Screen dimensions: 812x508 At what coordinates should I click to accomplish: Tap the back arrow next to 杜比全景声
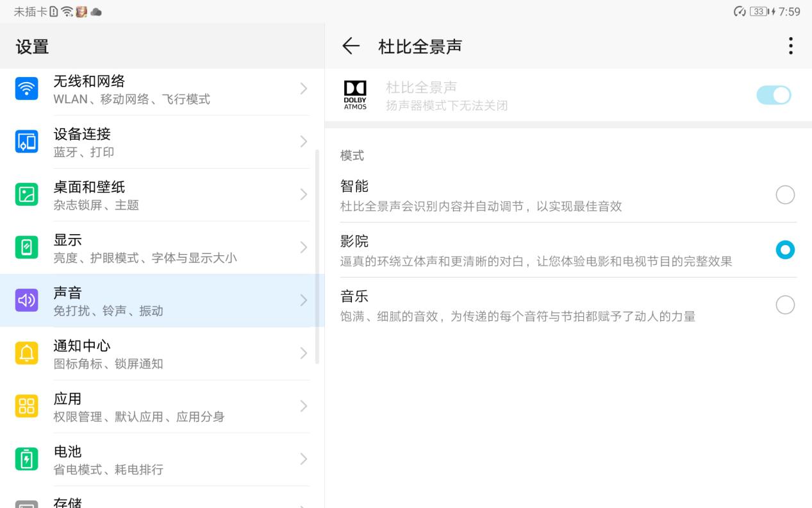click(351, 46)
